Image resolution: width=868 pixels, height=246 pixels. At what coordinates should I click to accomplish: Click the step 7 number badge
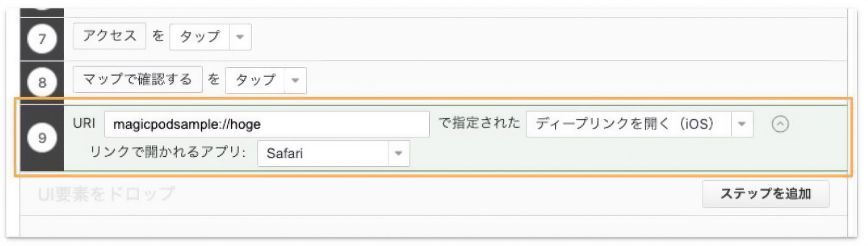42,39
